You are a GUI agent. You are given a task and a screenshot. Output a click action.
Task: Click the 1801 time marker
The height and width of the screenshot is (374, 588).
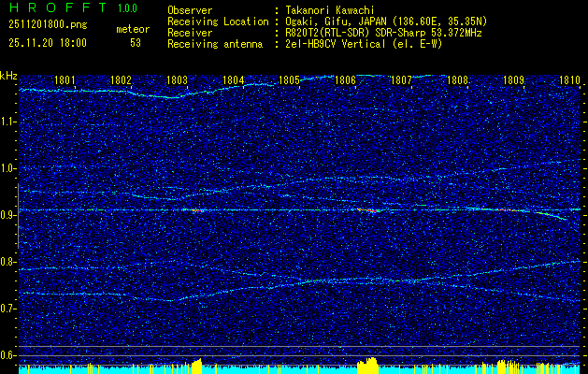65,81
